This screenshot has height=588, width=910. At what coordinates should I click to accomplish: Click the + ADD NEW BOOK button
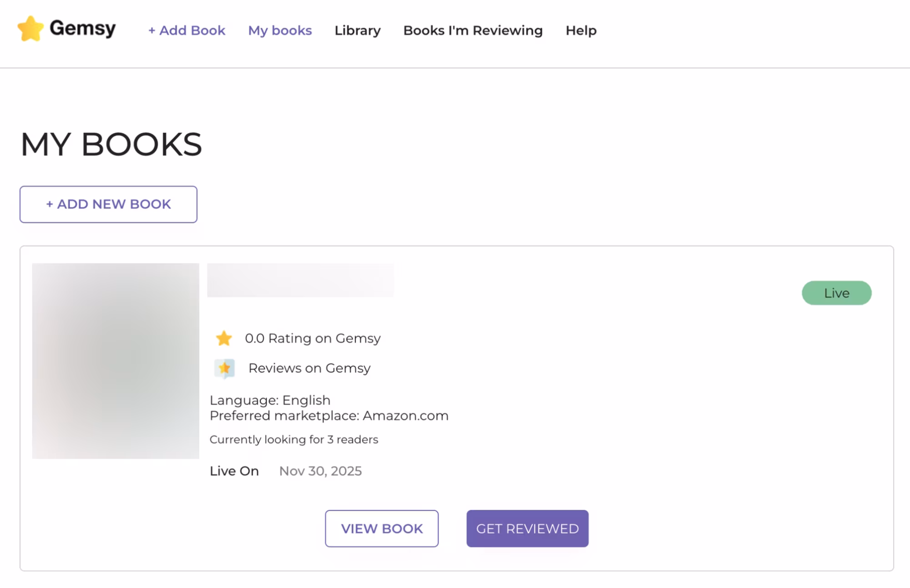click(108, 204)
